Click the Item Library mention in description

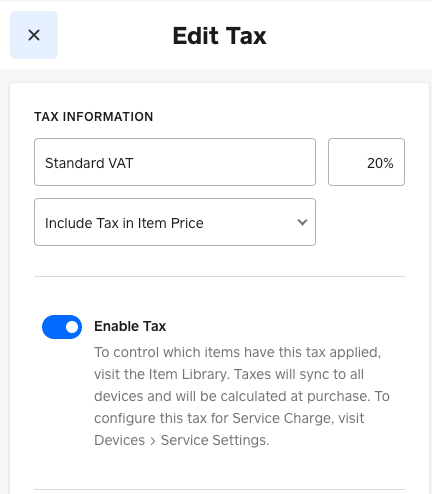coord(188,374)
